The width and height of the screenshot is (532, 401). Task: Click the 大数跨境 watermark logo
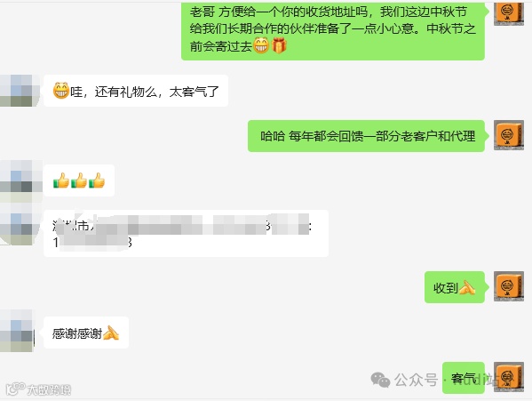coord(39,389)
